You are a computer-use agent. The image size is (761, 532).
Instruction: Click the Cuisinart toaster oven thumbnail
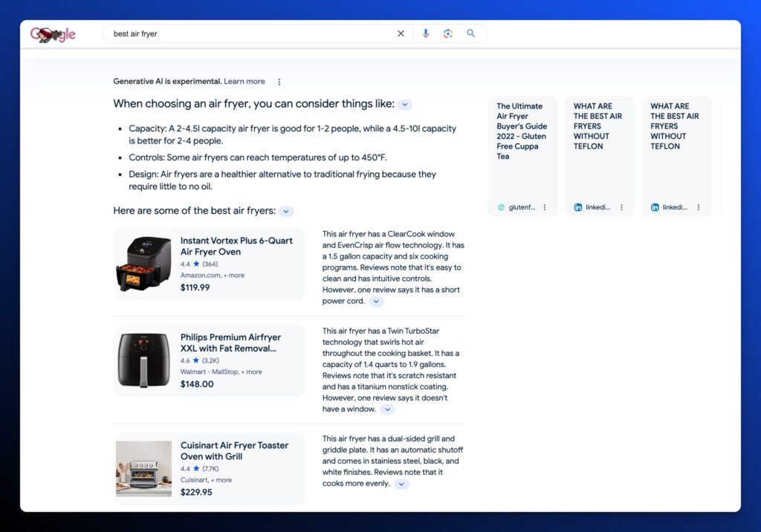click(x=143, y=468)
